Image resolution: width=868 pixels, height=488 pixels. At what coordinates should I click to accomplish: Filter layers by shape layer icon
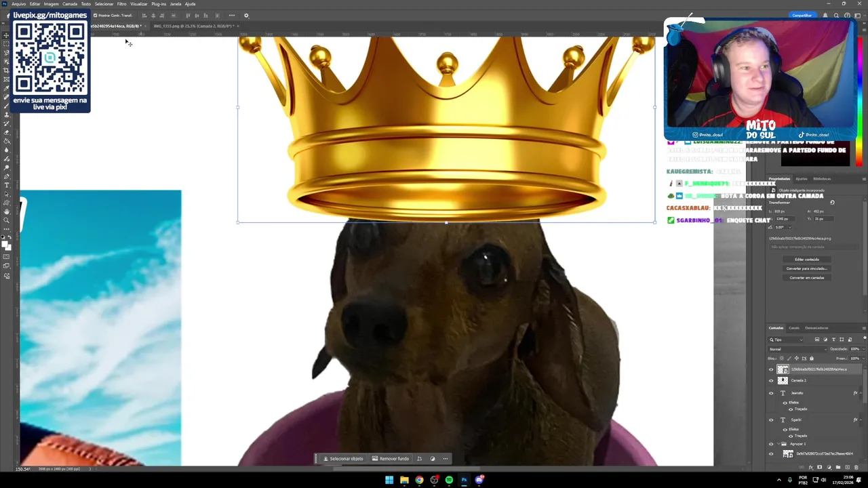pyautogui.click(x=842, y=340)
